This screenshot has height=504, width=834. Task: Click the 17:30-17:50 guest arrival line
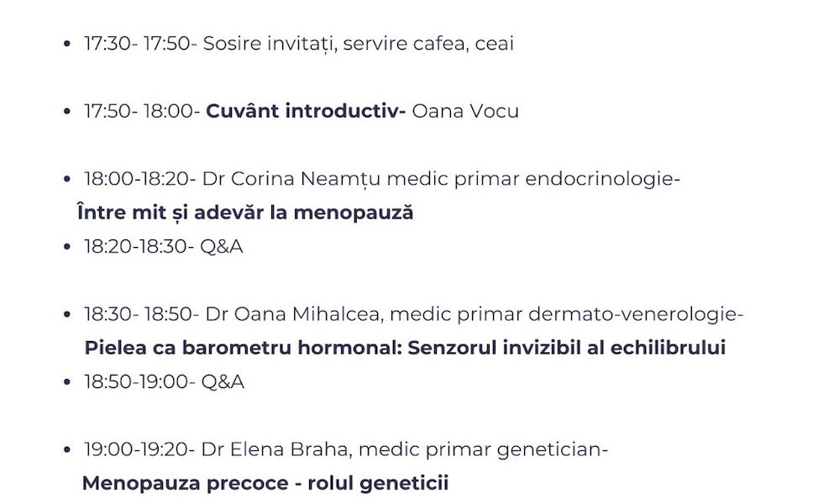298,44
